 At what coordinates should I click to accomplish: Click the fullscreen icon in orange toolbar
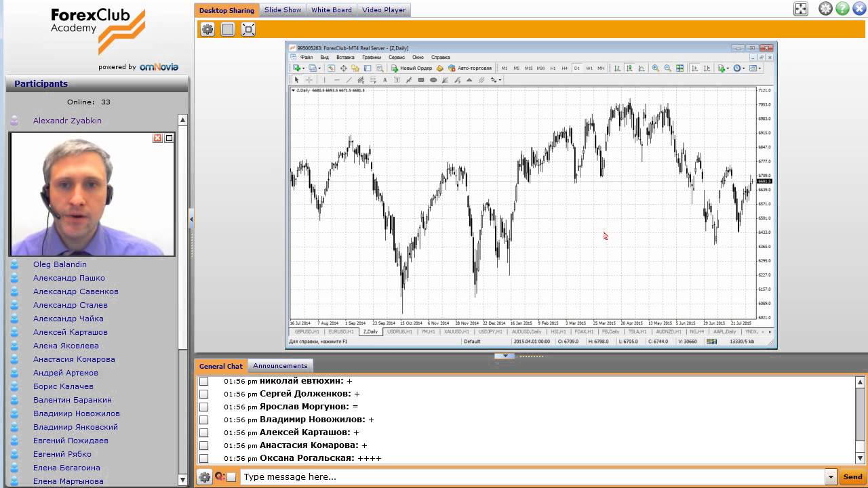point(248,29)
